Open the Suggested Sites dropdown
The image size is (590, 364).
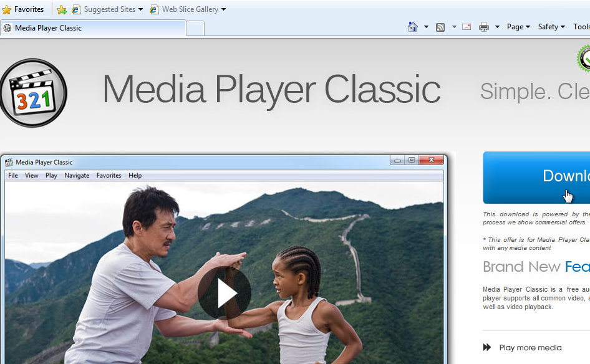107,9
